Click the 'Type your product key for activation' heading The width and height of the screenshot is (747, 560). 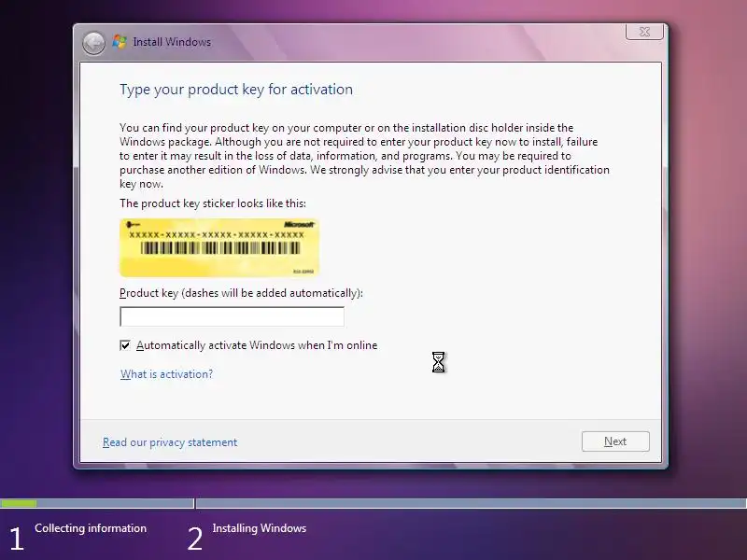(x=236, y=90)
